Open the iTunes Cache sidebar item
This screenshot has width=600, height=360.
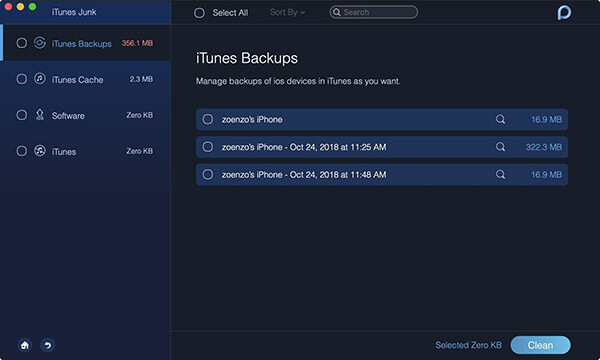click(x=85, y=79)
